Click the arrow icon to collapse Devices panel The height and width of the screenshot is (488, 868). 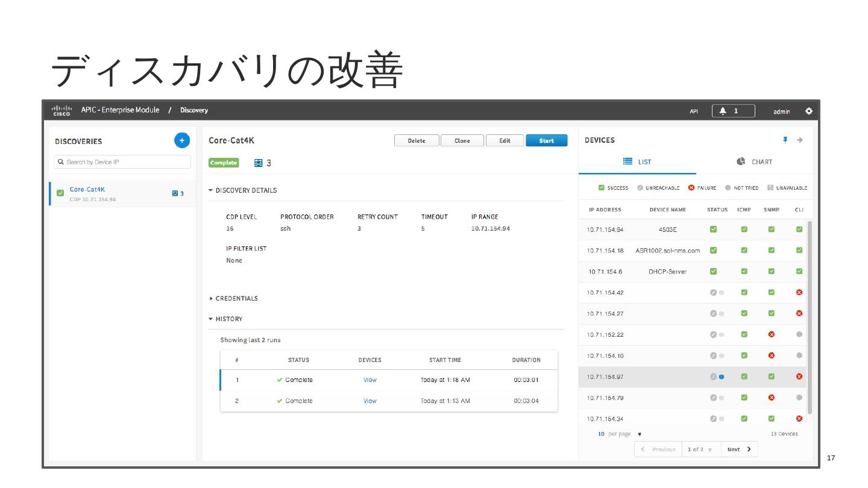pos(800,140)
